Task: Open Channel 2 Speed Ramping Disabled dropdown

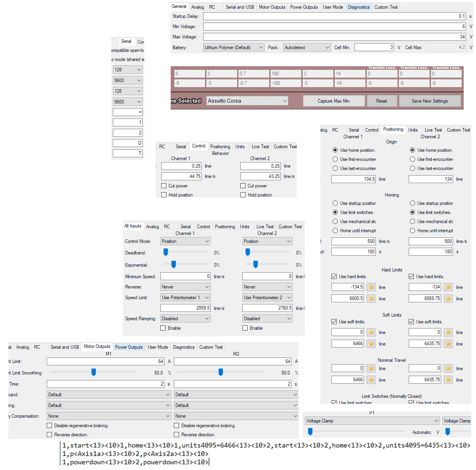Action: click(x=267, y=319)
